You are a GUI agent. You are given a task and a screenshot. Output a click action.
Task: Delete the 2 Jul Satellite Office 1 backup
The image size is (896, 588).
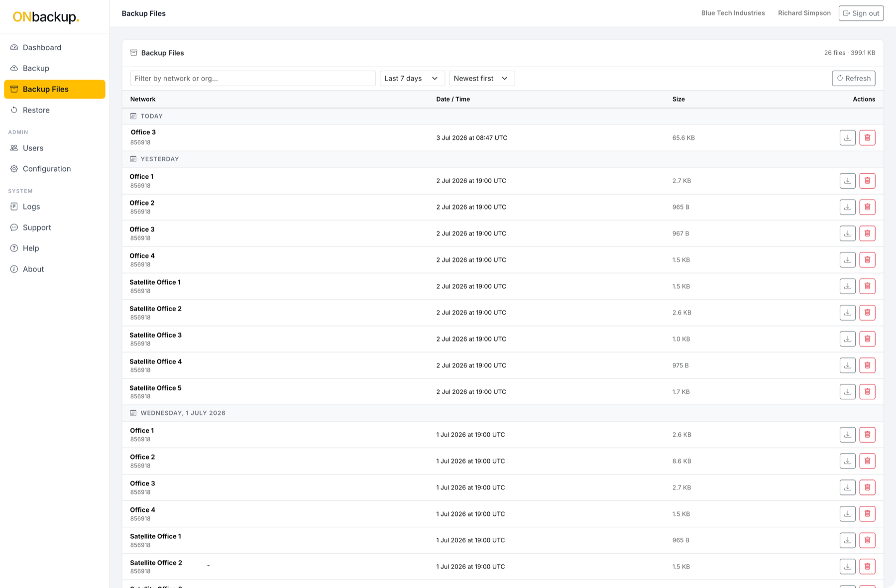(867, 286)
